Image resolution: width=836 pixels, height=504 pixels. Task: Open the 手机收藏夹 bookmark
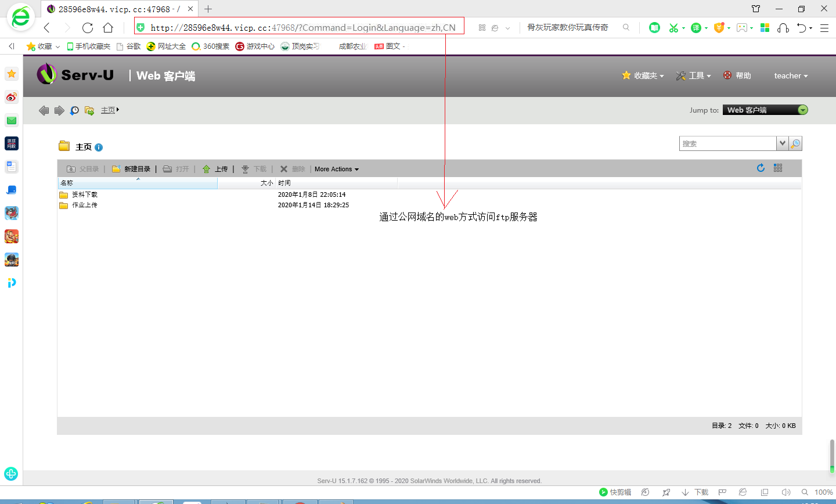pos(88,46)
